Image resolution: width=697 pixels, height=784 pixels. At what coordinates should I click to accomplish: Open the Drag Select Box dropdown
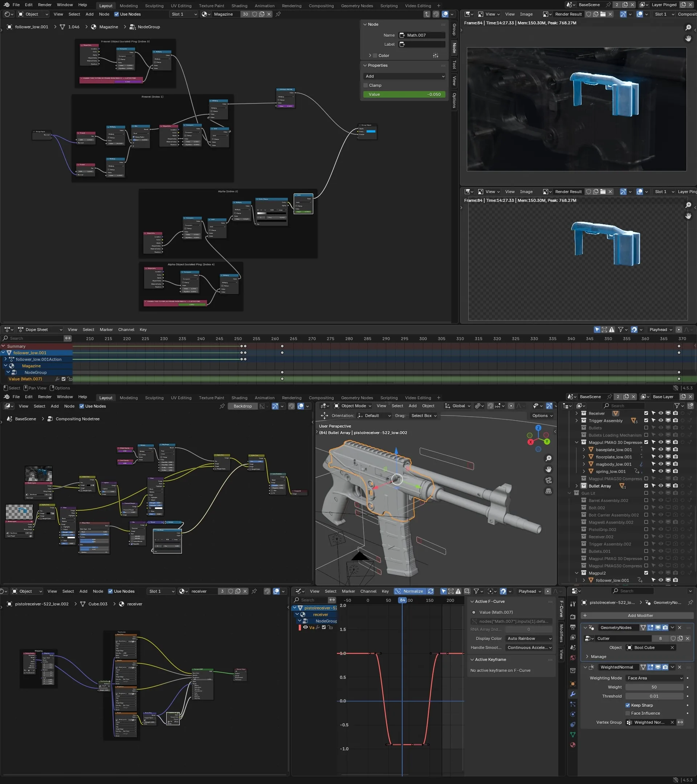coord(424,415)
